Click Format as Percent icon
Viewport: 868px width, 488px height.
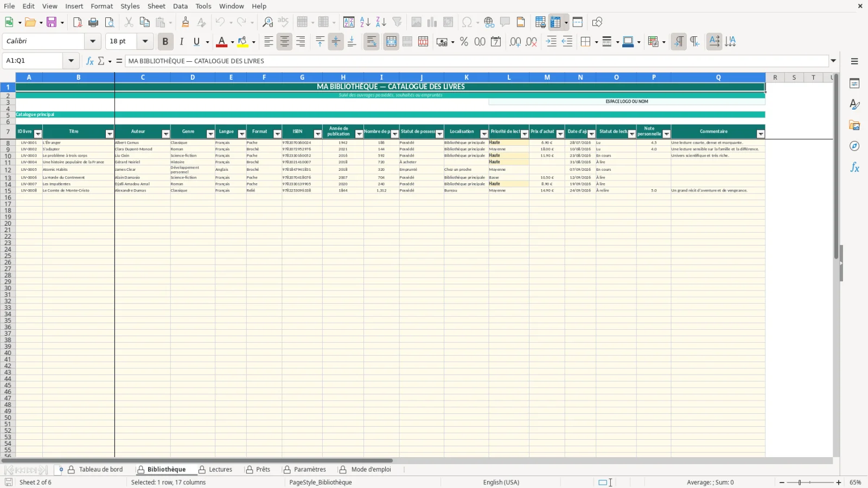click(x=464, y=42)
